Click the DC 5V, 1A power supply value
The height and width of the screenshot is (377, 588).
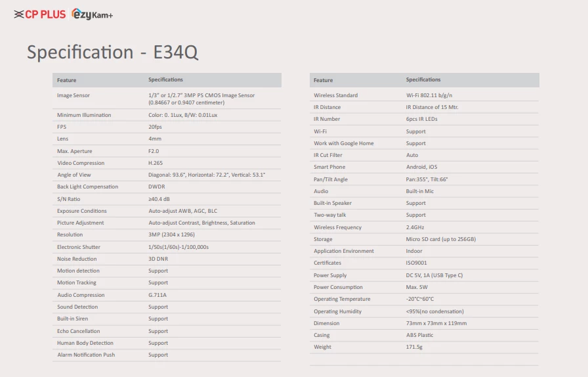(434, 275)
